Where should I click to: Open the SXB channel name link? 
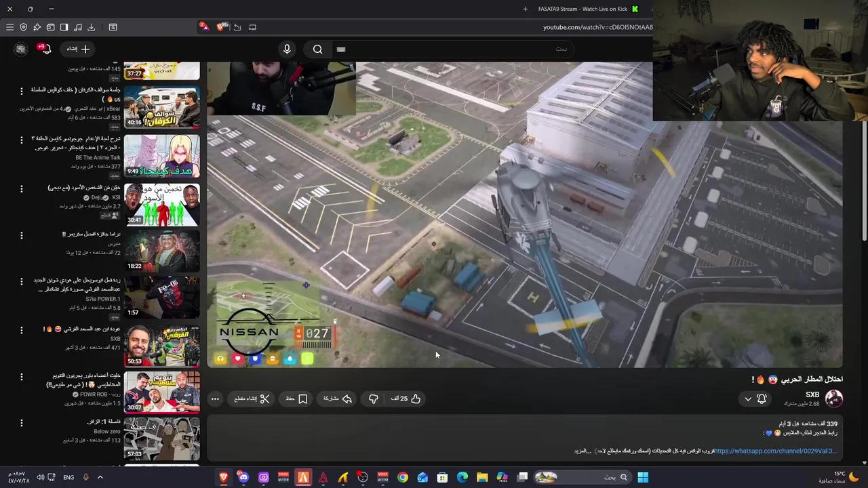(812, 394)
